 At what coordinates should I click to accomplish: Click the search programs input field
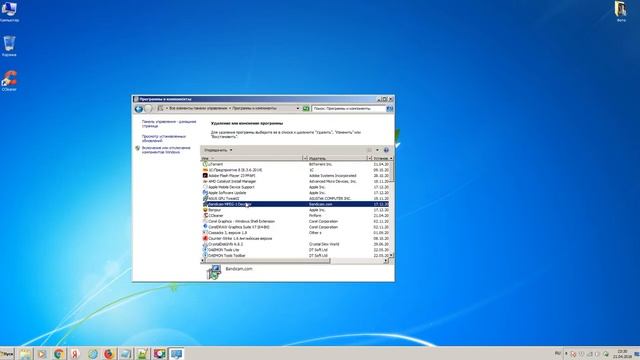point(349,109)
